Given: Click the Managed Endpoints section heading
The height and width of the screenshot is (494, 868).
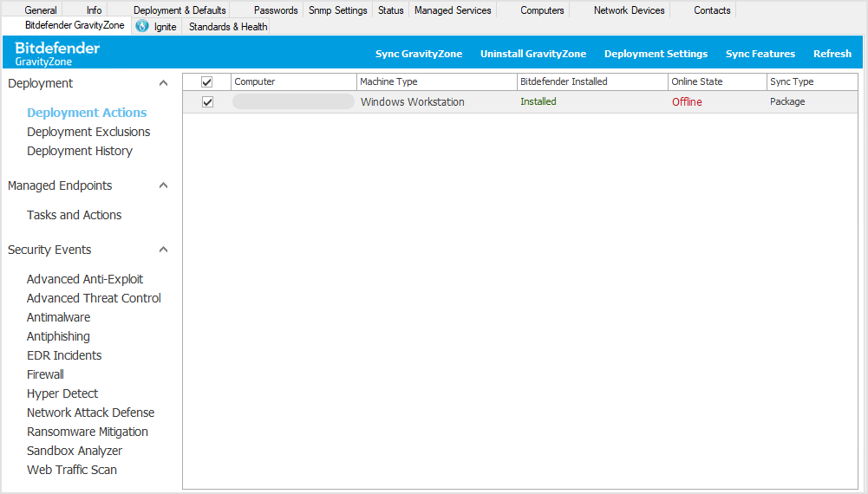Looking at the screenshot, I should tap(60, 185).
